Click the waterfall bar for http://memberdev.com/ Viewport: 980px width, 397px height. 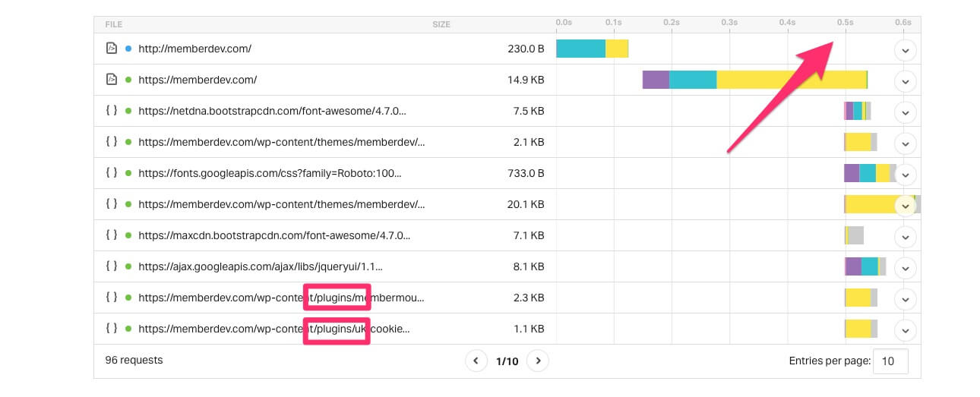593,49
